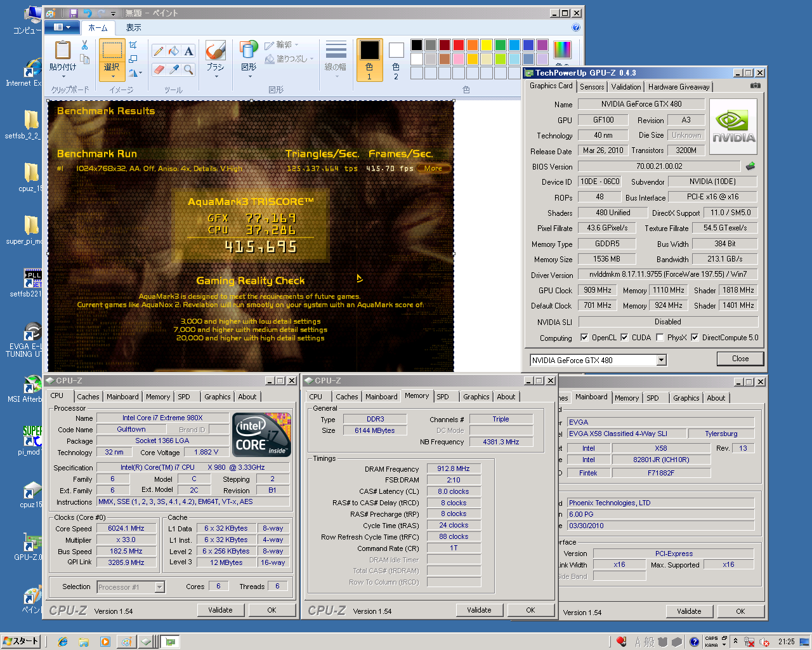Click the GPU-Z Name field GeForce GTX 480
The width and height of the screenshot is (812, 650).
point(641,104)
